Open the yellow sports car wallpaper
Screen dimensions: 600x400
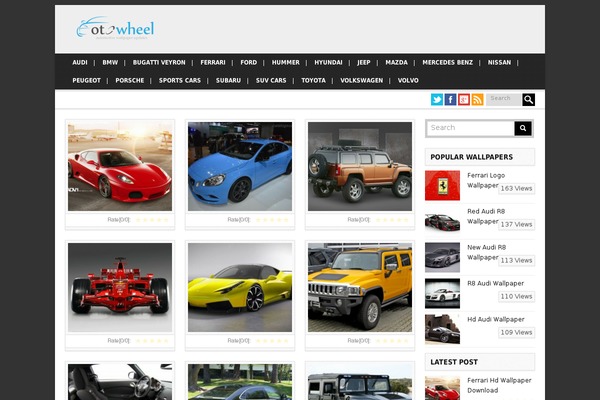click(x=240, y=287)
